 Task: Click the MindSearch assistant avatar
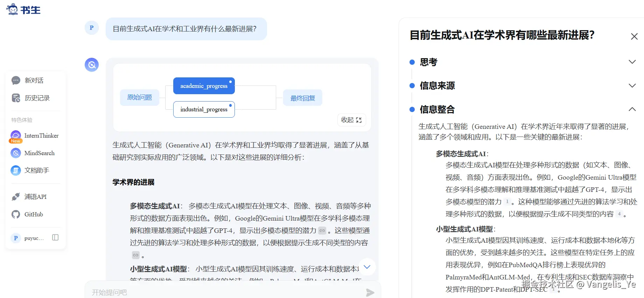pyautogui.click(x=92, y=65)
